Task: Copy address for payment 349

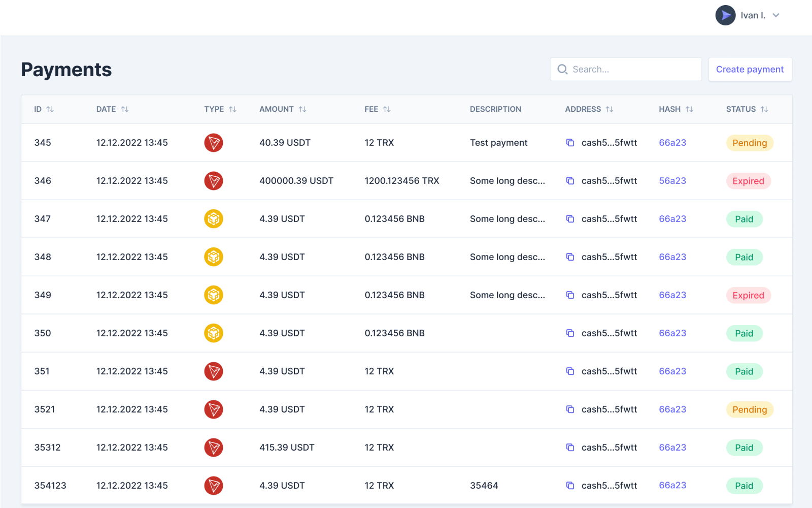Action: tap(570, 295)
